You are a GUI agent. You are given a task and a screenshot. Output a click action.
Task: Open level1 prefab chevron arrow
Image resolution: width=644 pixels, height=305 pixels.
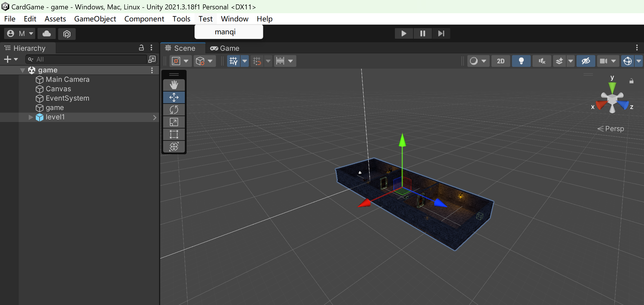coord(155,117)
